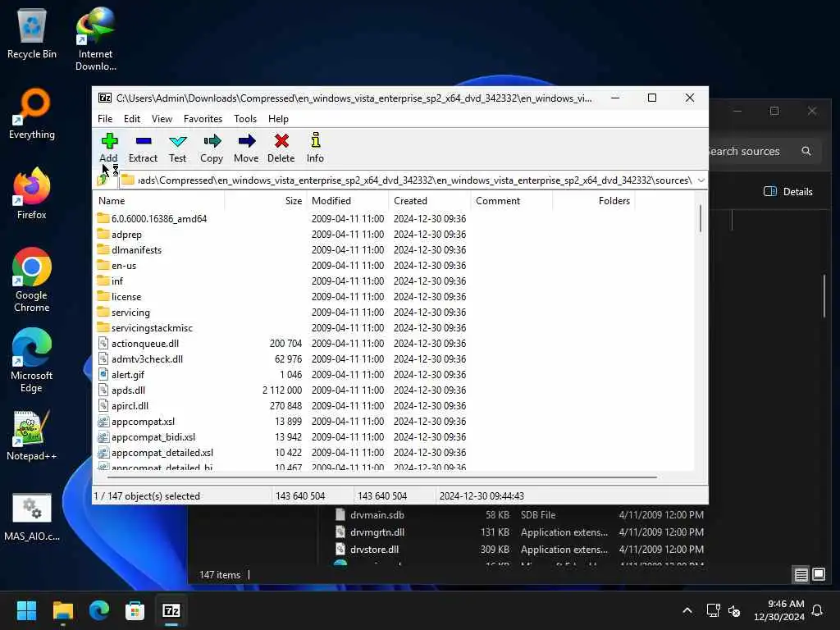Select the actionqueue.dll file

(x=138, y=343)
